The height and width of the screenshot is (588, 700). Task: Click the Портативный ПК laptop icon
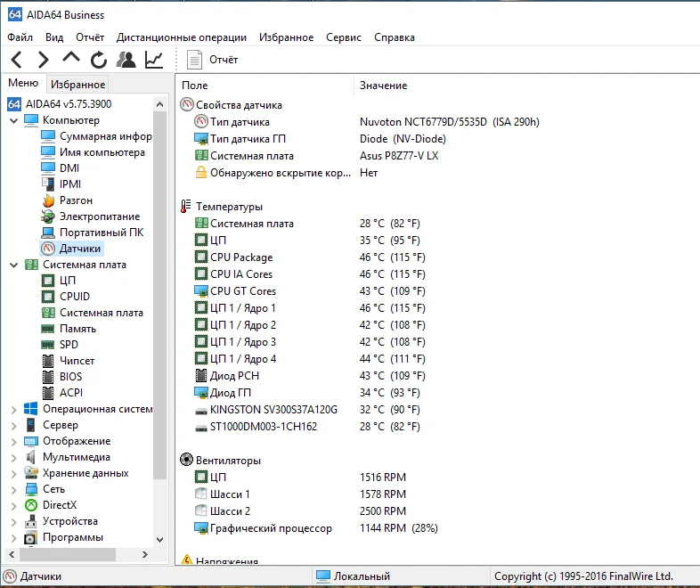[x=48, y=233]
